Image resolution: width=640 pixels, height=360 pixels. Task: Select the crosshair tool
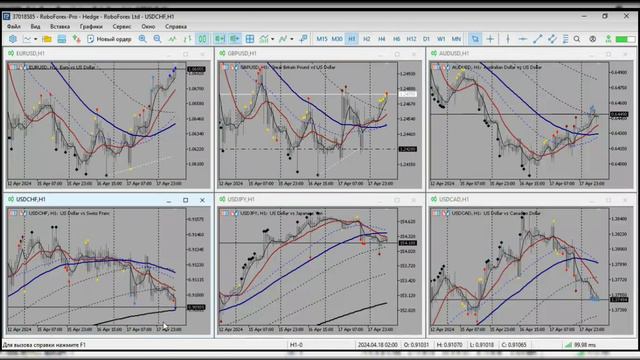[490, 39]
